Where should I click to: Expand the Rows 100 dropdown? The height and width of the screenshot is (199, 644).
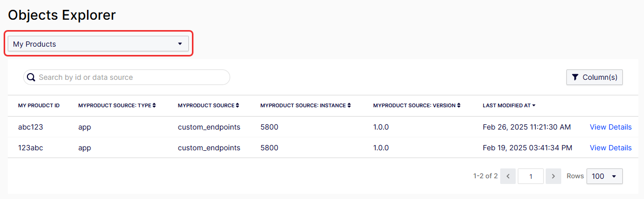605,176
